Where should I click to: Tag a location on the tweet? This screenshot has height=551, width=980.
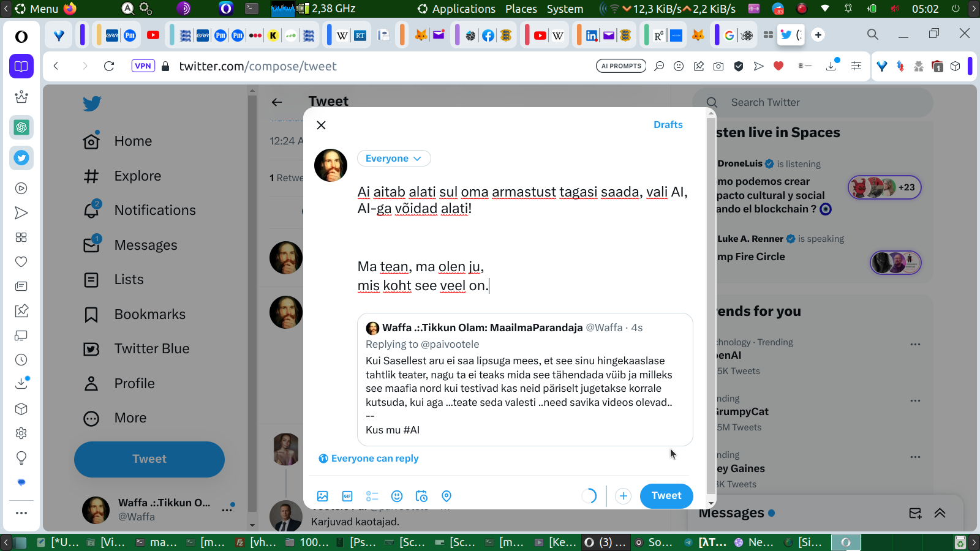(447, 496)
